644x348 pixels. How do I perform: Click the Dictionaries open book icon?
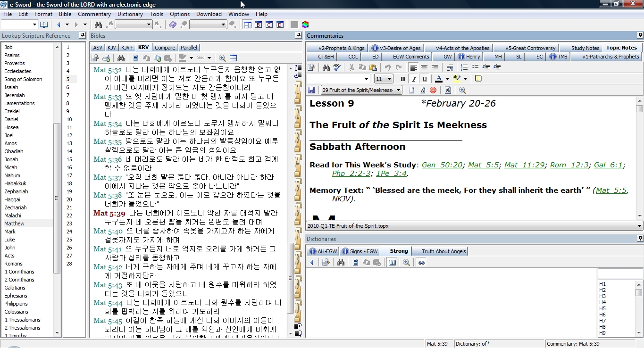point(392,262)
